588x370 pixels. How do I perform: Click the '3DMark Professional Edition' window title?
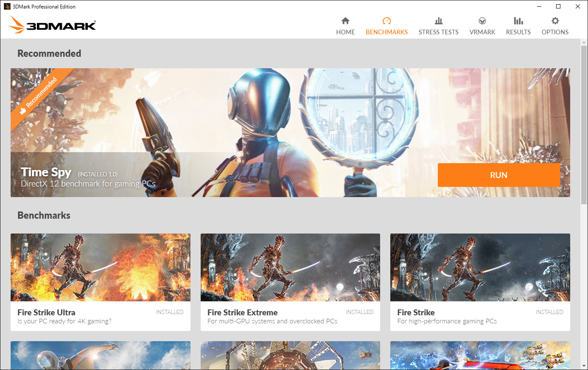pyautogui.click(x=44, y=7)
